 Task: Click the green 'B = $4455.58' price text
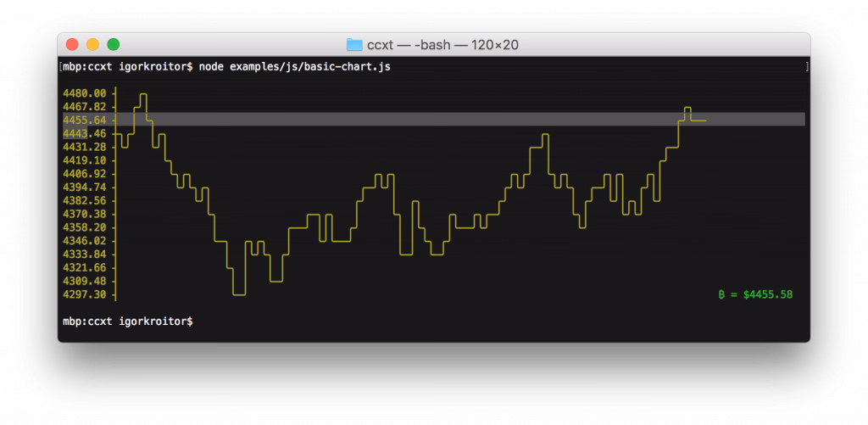point(755,294)
